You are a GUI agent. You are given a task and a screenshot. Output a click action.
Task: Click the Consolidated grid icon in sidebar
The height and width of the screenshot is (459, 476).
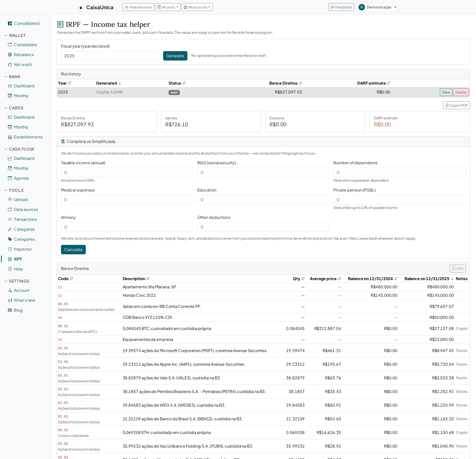click(x=10, y=23)
